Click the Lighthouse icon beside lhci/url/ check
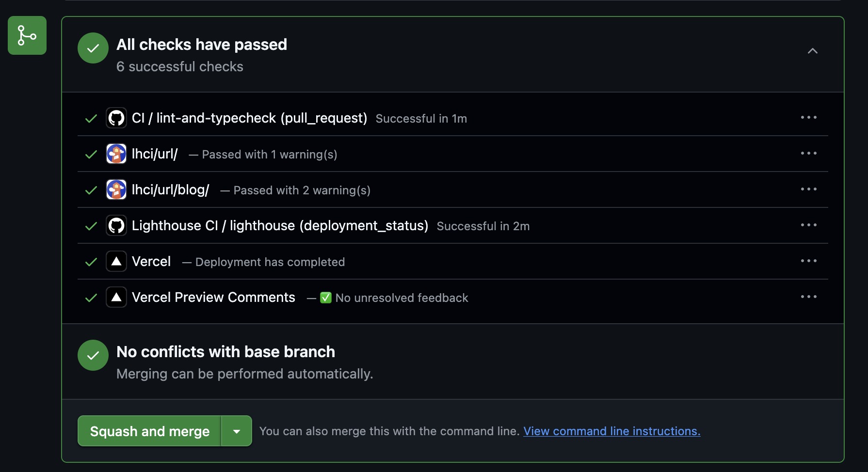 (116, 154)
